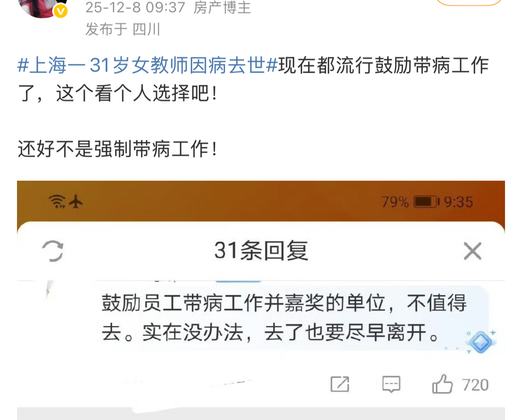522x420 pixels.
Task: Open hashtag #上海一31岁女教师因病去世#
Action: [148, 65]
